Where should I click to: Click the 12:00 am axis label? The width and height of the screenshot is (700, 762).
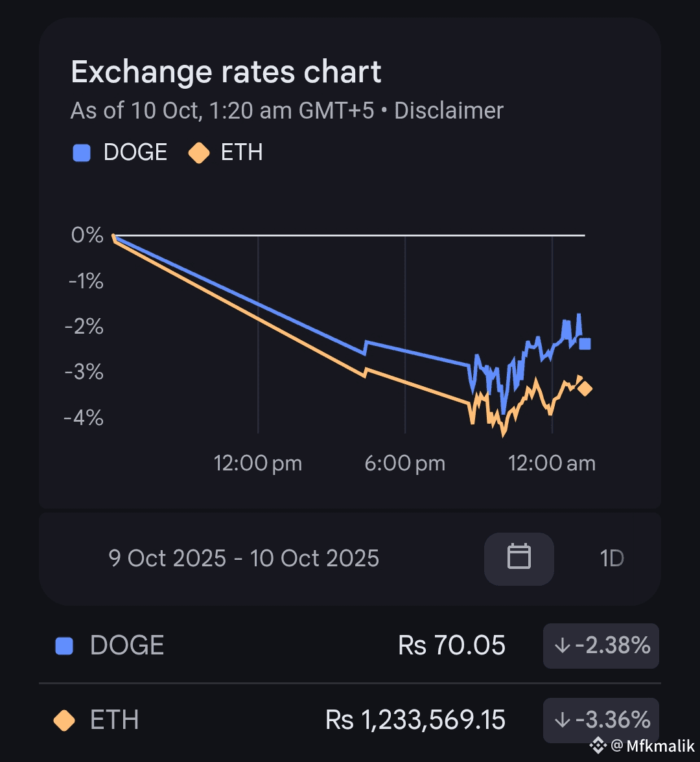[552, 463]
